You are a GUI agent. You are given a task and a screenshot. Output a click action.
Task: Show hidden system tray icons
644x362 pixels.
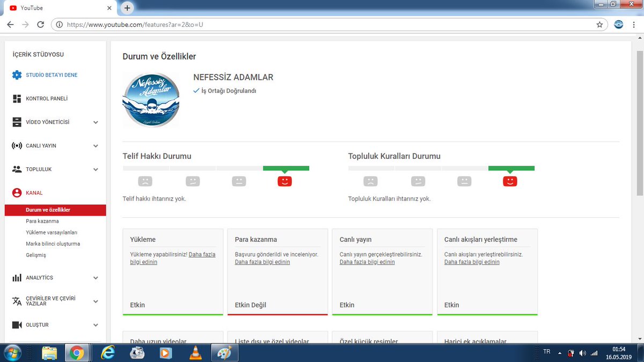point(560,353)
